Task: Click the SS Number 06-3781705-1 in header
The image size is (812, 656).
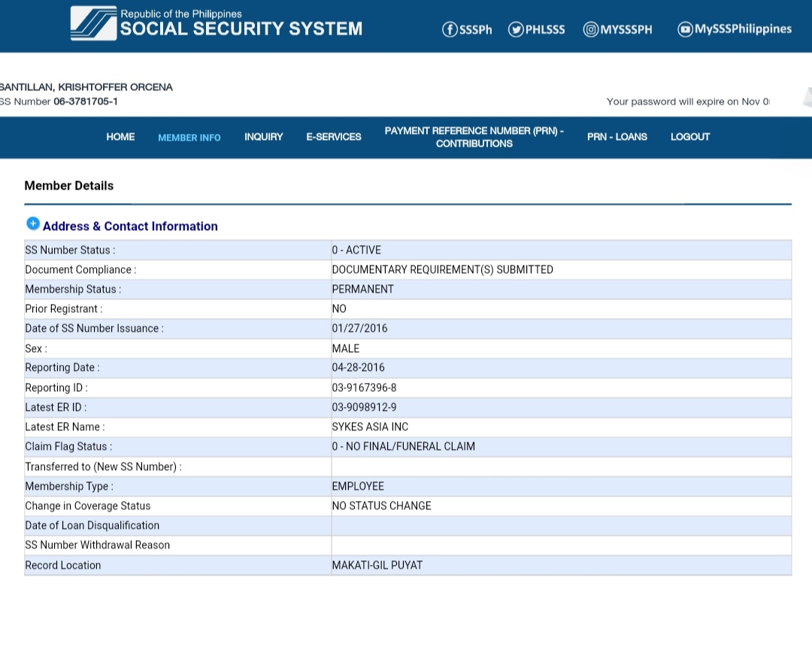Action: coord(85,102)
